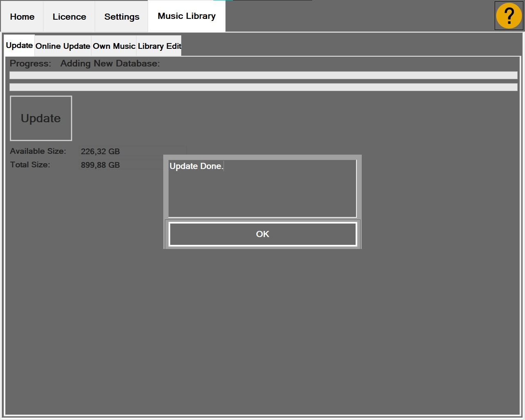Viewport: 525px width, 420px height.
Task: Click the Available Size: label
Action: [38, 151]
